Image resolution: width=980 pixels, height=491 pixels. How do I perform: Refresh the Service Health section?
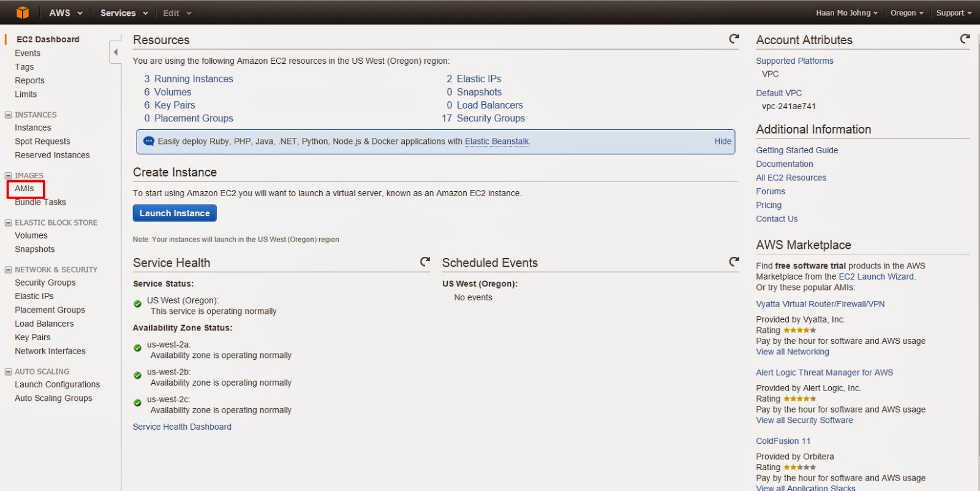pyautogui.click(x=424, y=262)
